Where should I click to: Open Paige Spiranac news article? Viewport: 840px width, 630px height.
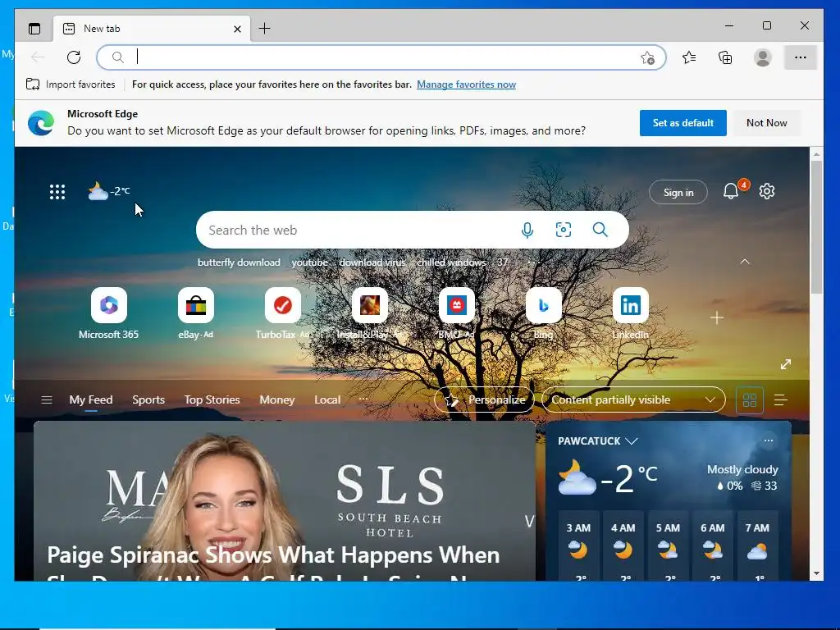click(x=285, y=501)
